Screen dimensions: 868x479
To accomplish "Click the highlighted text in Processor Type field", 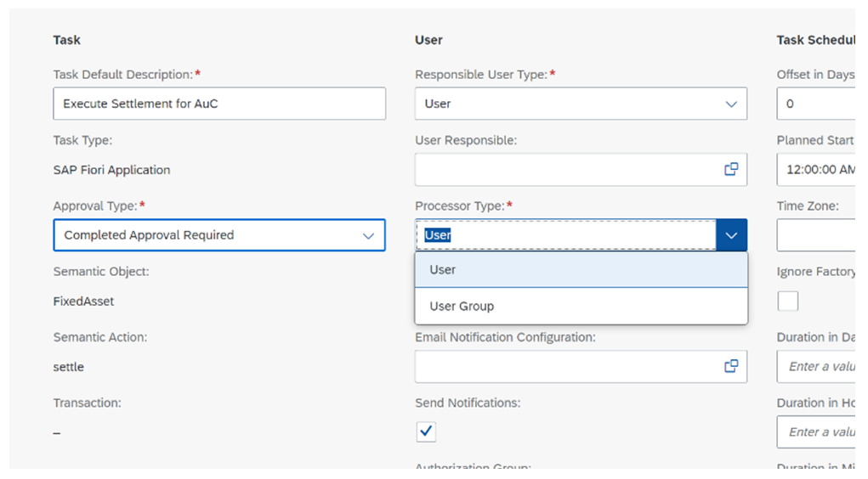I will tap(438, 235).
